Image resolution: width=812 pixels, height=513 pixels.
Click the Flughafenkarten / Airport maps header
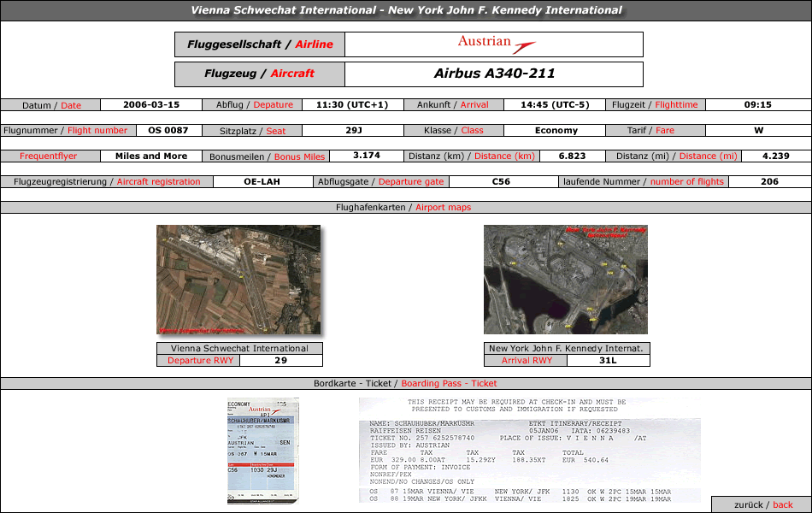(406, 208)
